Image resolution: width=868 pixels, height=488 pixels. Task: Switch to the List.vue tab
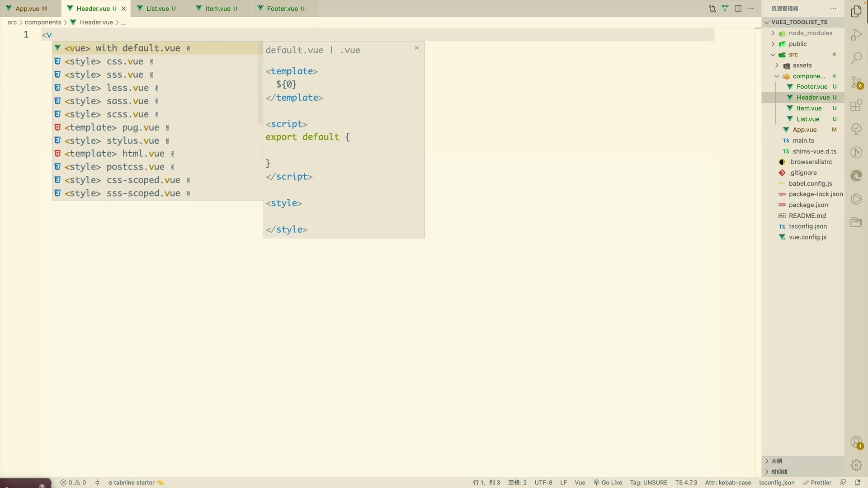[x=157, y=9]
